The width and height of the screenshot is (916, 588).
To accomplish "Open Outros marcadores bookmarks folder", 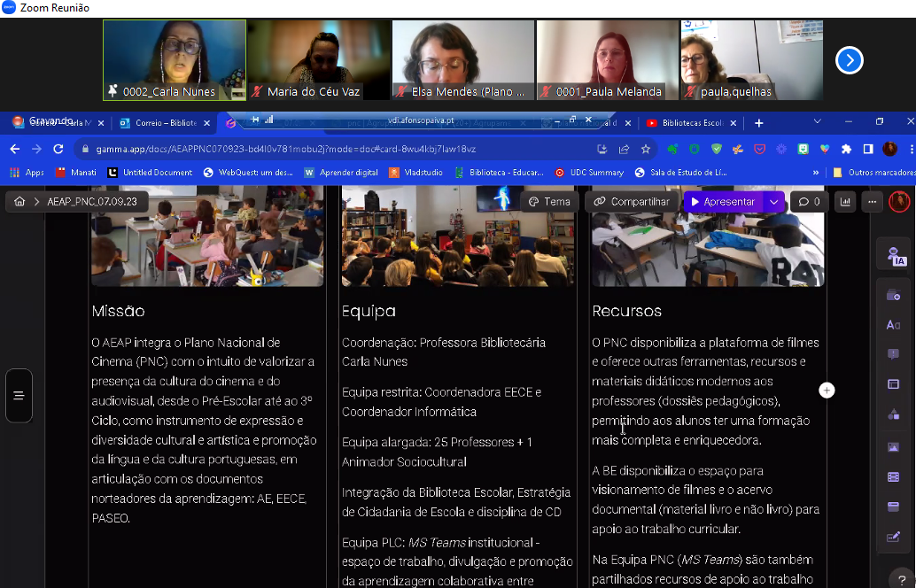I will pyautogui.click(x=874, y=173).
